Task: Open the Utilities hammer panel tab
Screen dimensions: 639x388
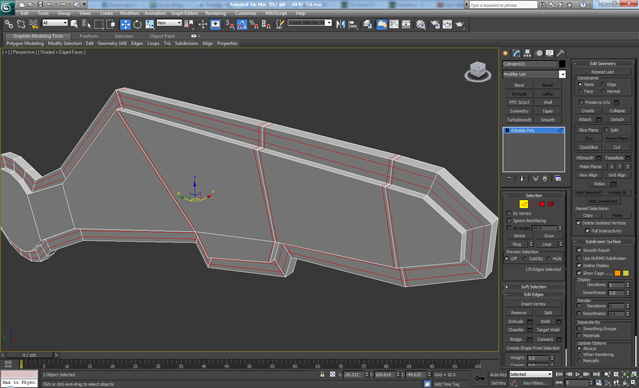Action: pyautogui.click(x=561, y=53)
